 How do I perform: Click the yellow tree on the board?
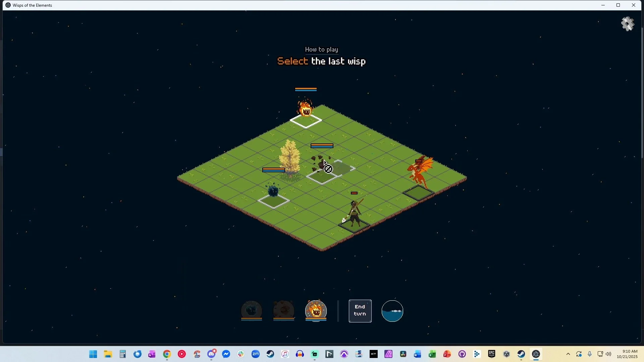289,158
